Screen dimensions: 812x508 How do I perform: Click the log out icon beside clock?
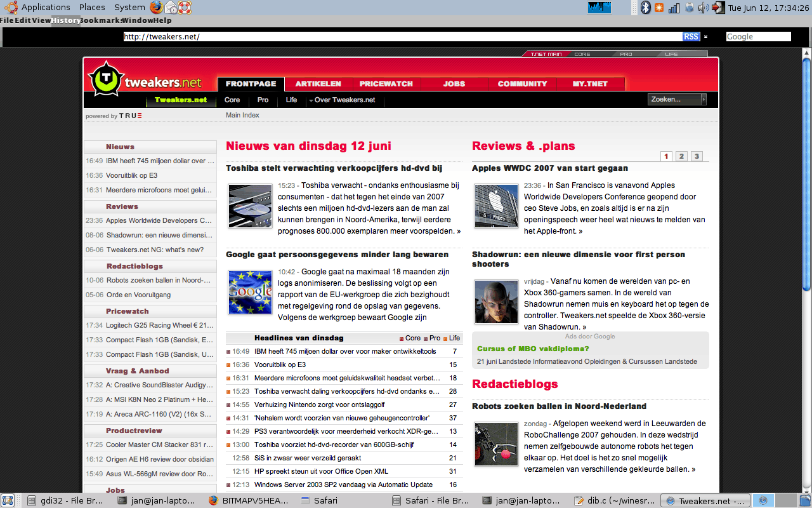pos(718,8)
